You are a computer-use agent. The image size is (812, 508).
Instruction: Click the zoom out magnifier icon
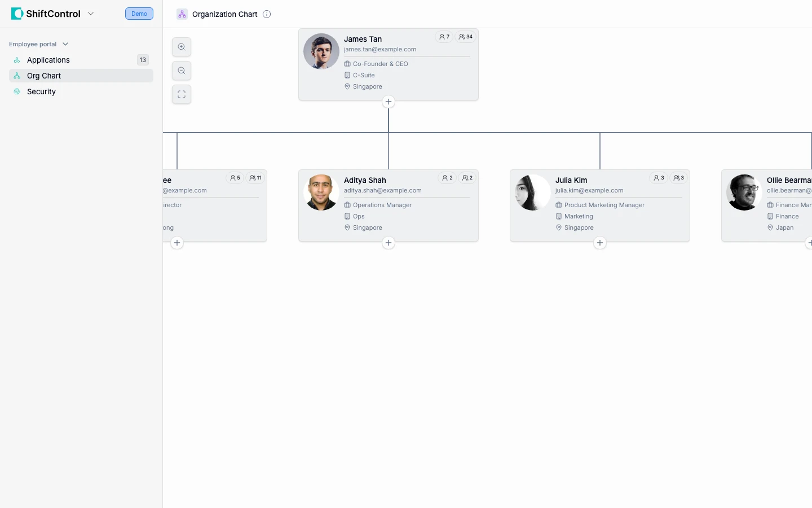point(182,71)
